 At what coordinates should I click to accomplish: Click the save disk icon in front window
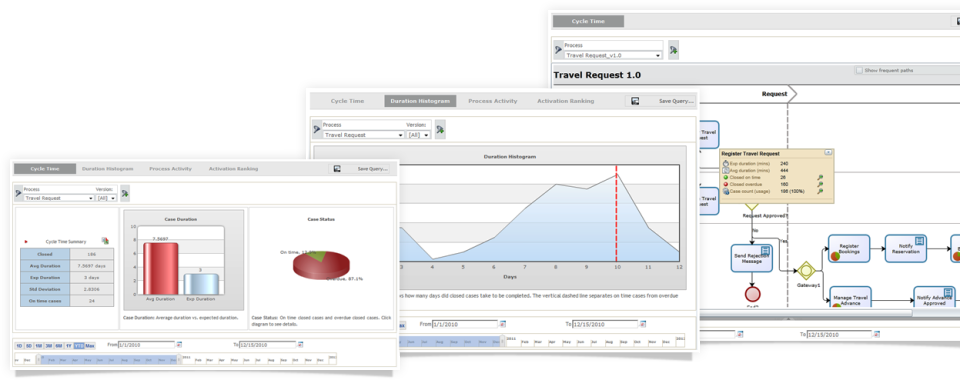[x=337, y=169]
